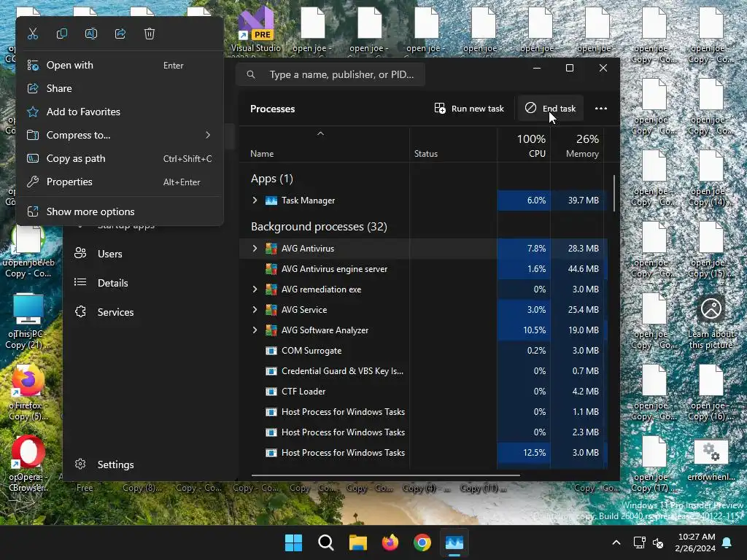Select Credential Guard & VBS Key process

coord(423,371)
